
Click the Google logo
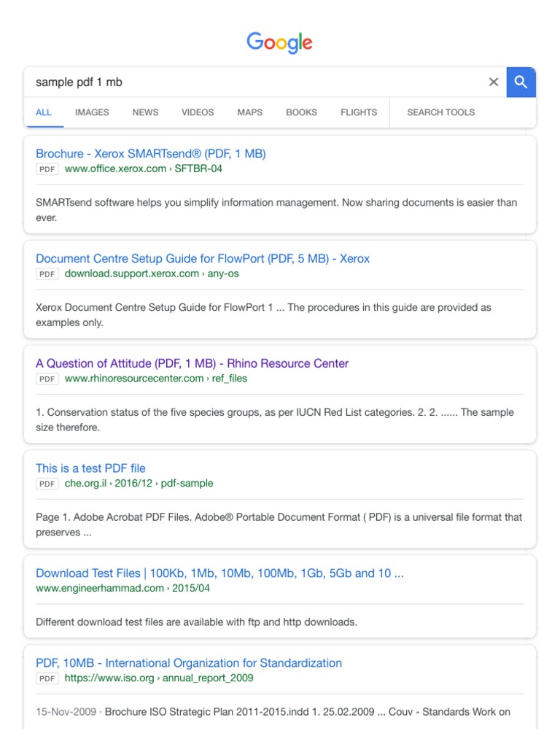279,42
